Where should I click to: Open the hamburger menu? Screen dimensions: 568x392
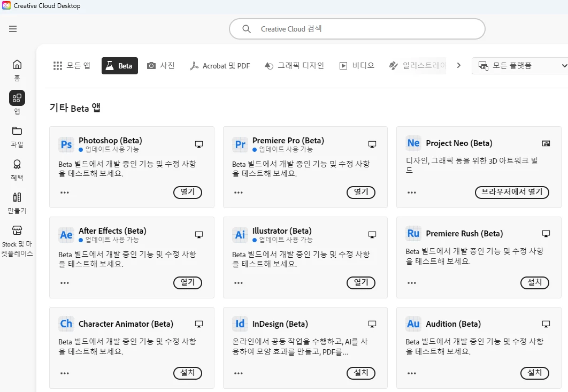pyautogui.click(x=13, y=29)
